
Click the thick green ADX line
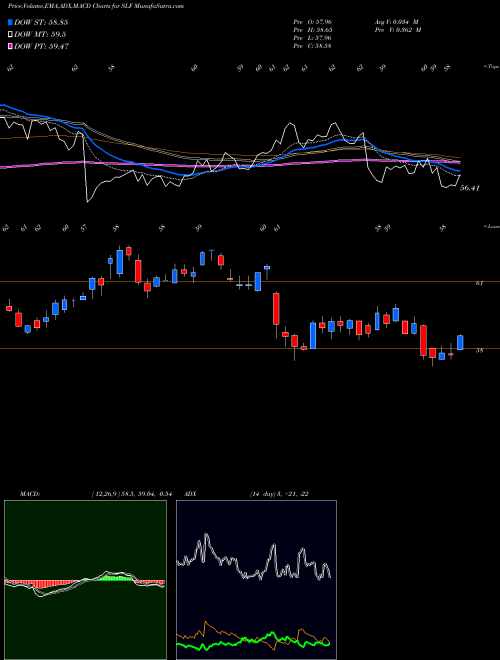[x=253, y=641]
